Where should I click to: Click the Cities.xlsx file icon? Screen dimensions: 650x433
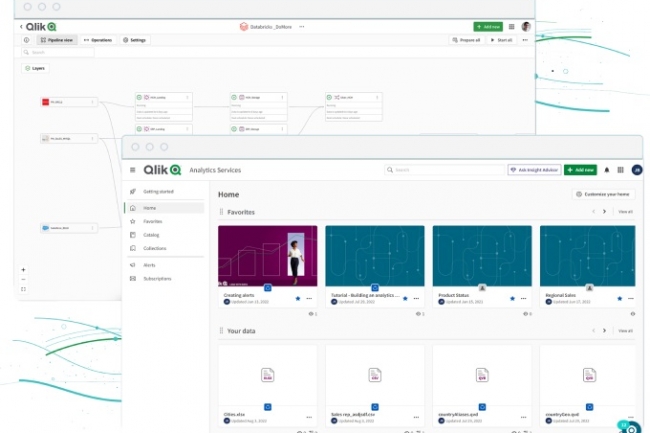point(267,375)
